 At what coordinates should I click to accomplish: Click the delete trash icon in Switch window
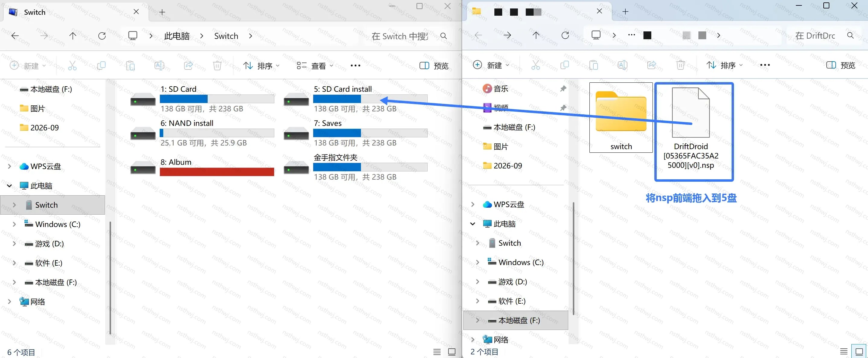(217, 66)
